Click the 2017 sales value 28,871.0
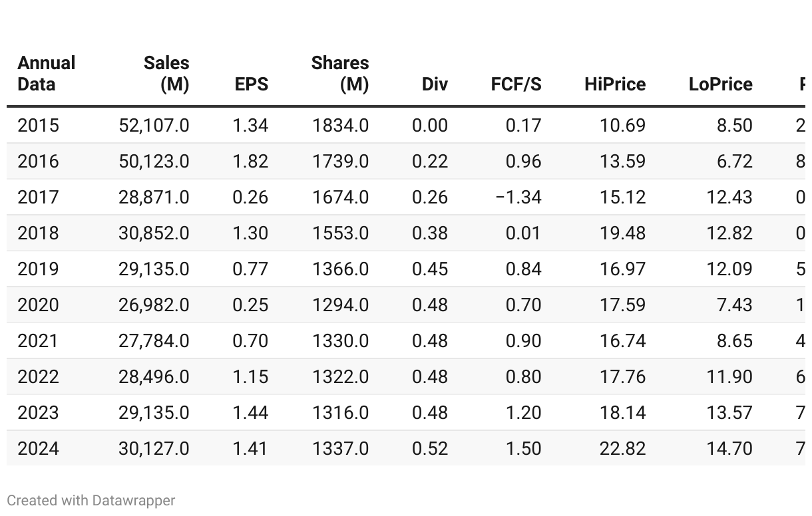The image size is (812, 516). pyautogui.click(x=154, y=197)
